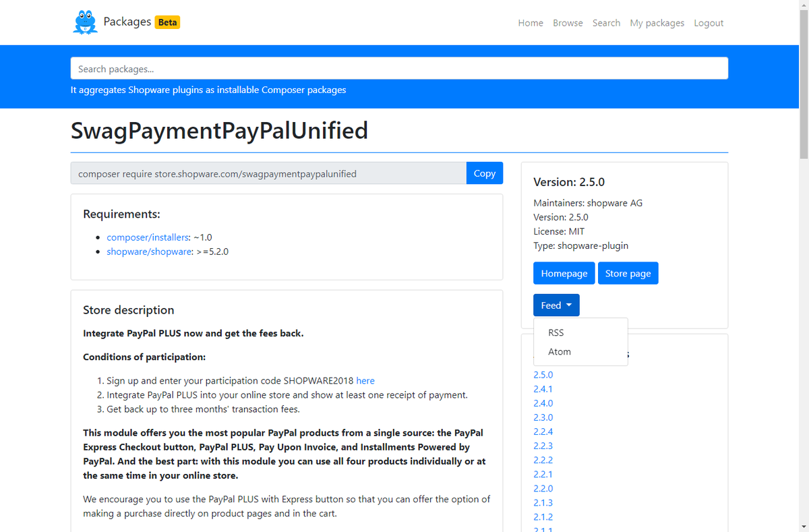Click the SwagPaymentPayPalUnified heading
This screenshot has width=809, height=532.
(x=219, y=130)
